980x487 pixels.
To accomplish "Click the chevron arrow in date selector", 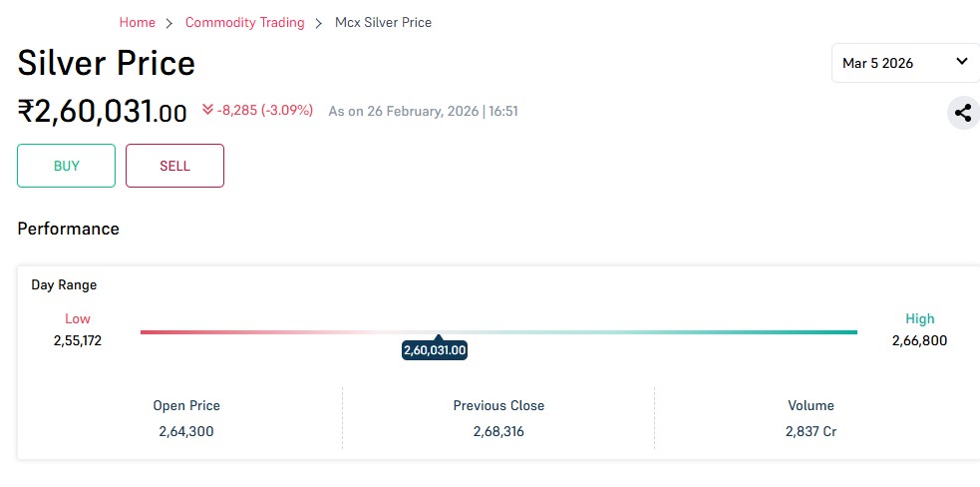I will [x=961, y=62].
